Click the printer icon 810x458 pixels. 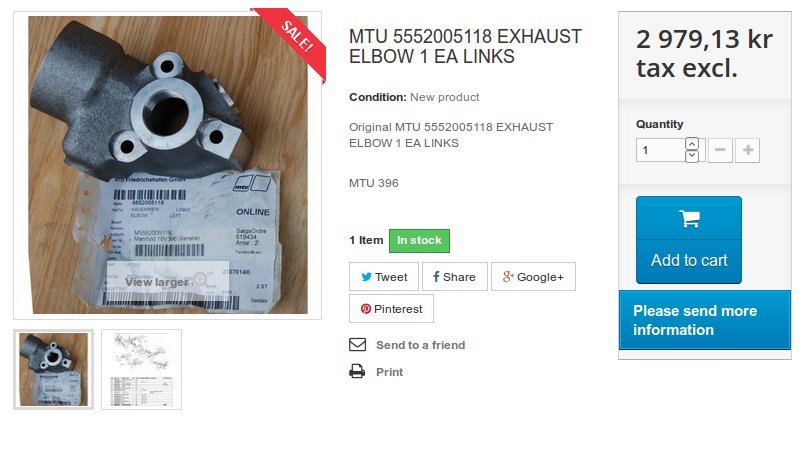tap(357, 371)
